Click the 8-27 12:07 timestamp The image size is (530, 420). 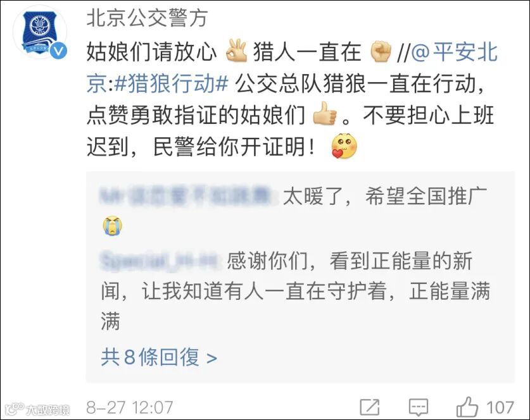click(129, 407)
